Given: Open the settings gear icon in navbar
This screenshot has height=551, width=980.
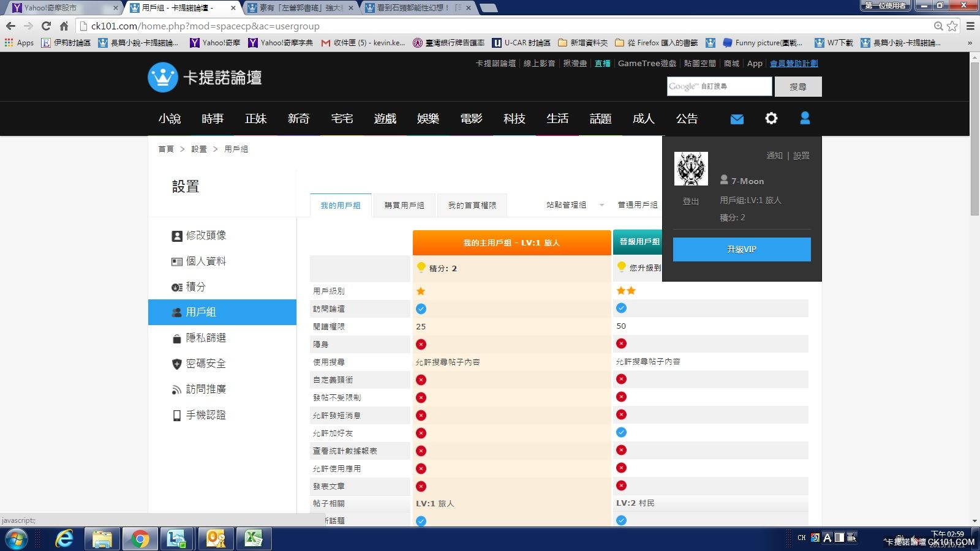Looking at the screenshot, I should tap(771, 118).
